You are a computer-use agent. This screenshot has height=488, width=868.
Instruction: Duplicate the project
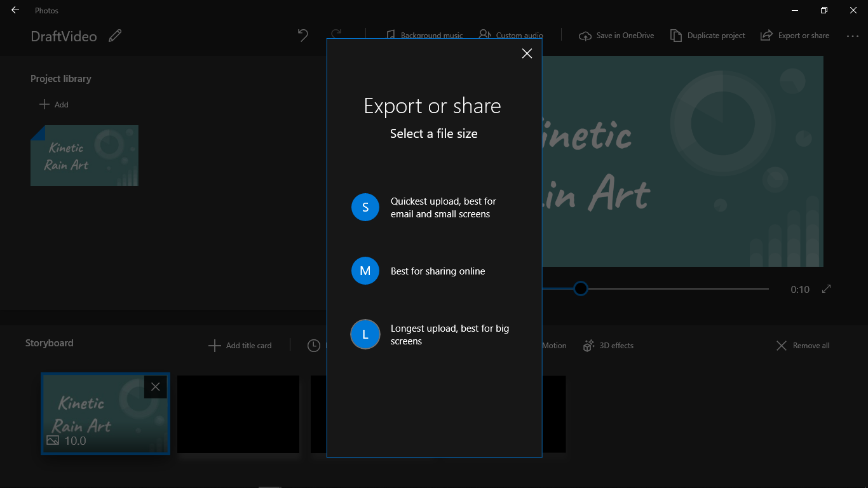coord(708,36)
